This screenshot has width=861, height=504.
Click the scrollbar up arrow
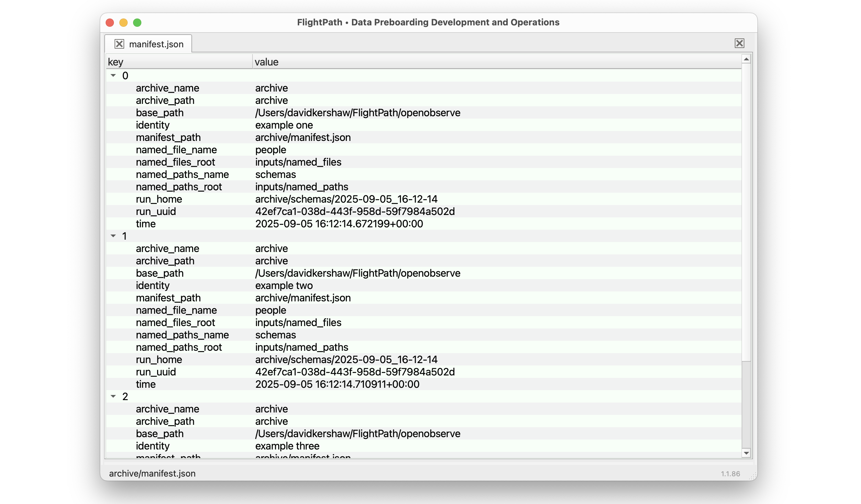[x=746, y=59]
